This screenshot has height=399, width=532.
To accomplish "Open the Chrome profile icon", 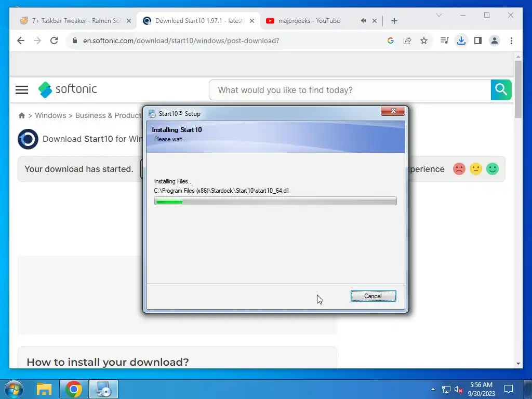I will pyautogui.click(x=495, y=41).
